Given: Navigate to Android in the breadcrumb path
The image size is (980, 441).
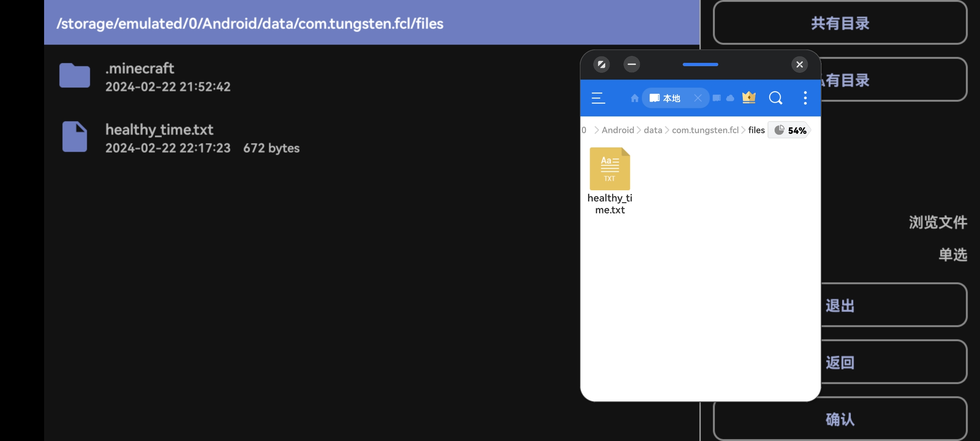Looking at the screenshot, I should click(617, 130).
